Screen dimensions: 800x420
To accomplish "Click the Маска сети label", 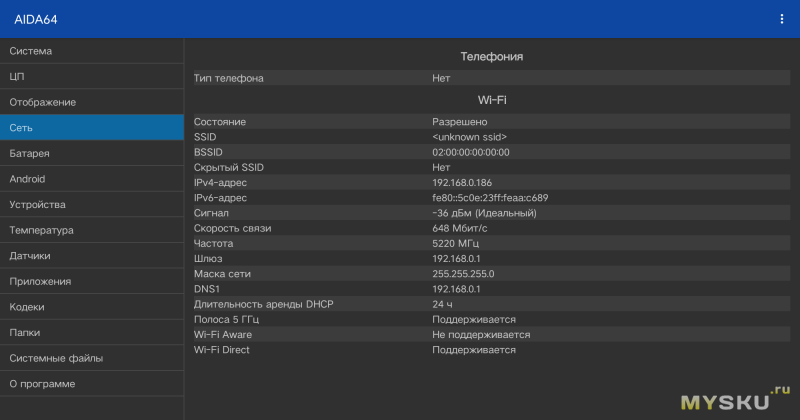I will (x=222, y=274).
